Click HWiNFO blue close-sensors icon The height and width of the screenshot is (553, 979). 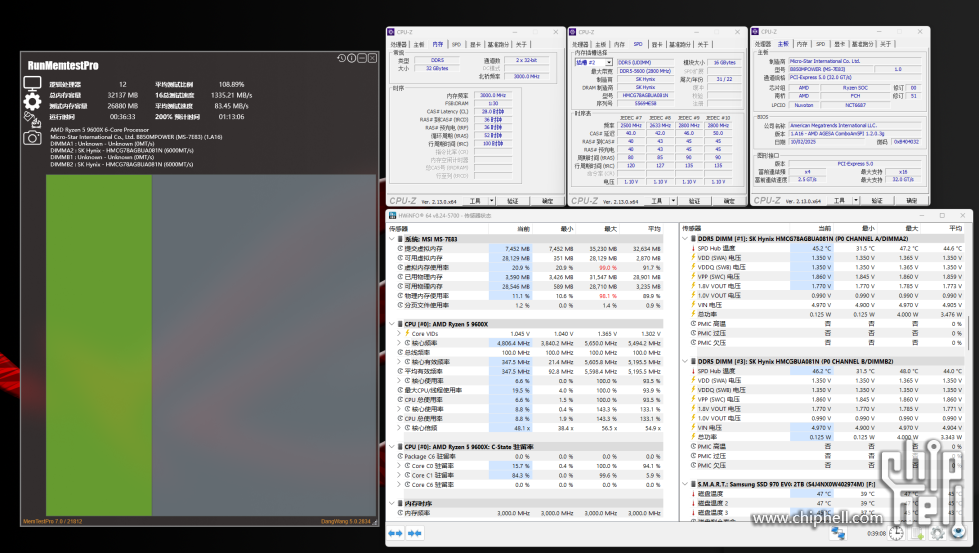(958, 533)
